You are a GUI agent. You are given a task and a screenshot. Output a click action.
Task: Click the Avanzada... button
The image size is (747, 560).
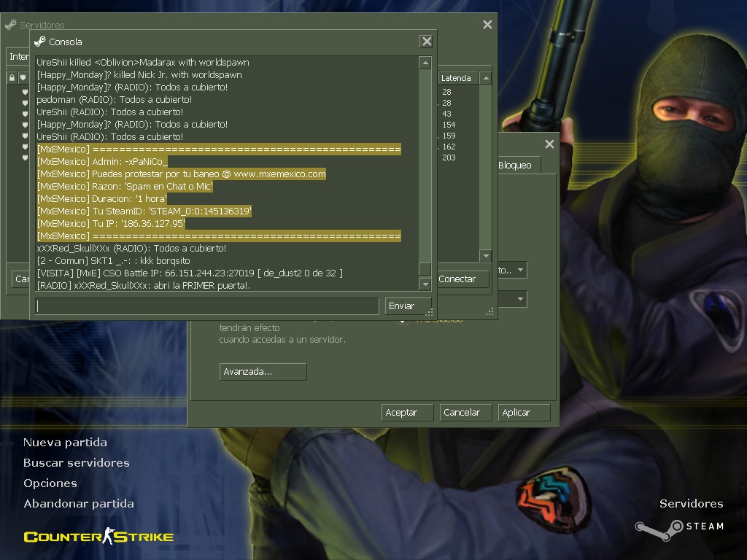[263, 371]
